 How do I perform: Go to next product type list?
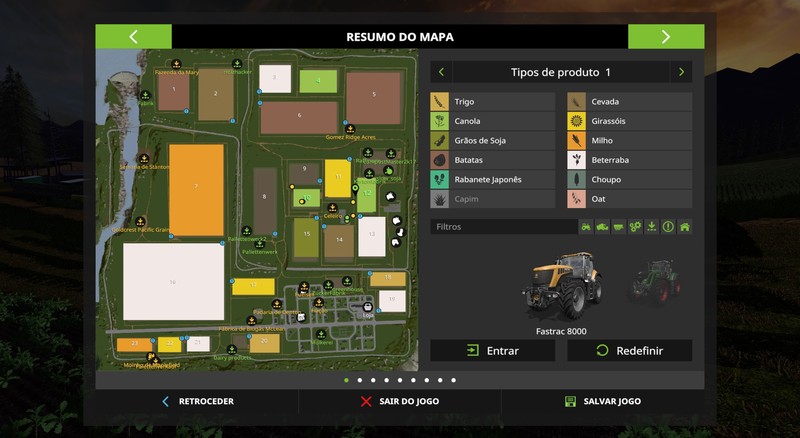[x=681, y=72]
